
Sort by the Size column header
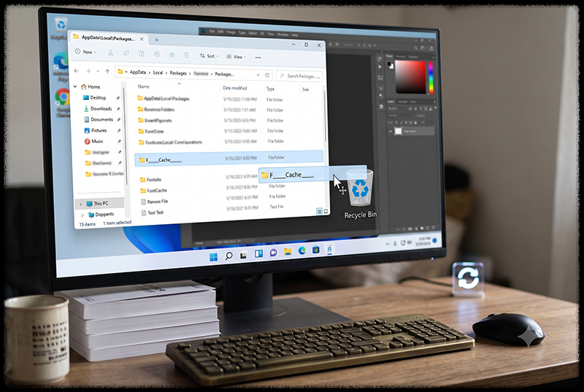305,89
